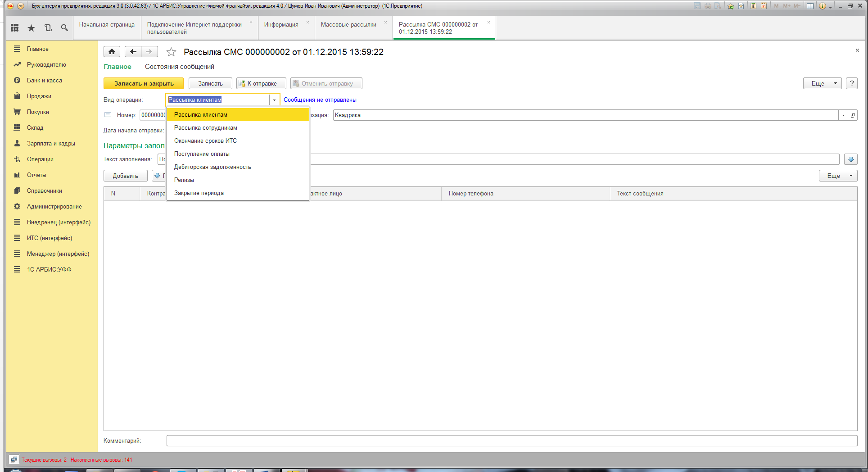Image resolution: width=868 pixels, height=472 pixels.
Task: Select Окончание сроков ИТС option
Action: tap(238, 141)
